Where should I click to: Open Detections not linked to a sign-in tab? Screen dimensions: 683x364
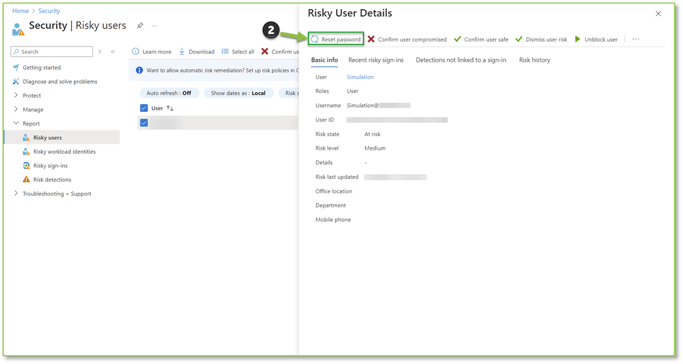coord(461,60)
